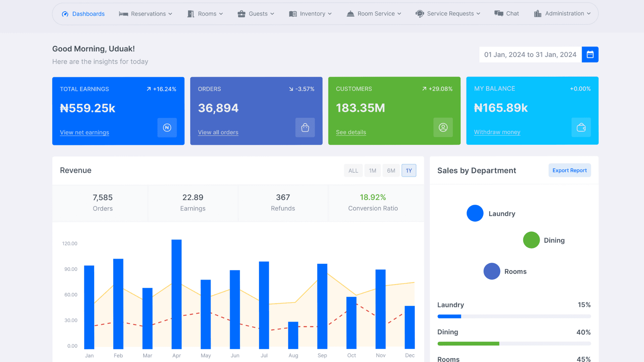
Task: Follow the Withdraw money link
Action: [x=497, y=132]
